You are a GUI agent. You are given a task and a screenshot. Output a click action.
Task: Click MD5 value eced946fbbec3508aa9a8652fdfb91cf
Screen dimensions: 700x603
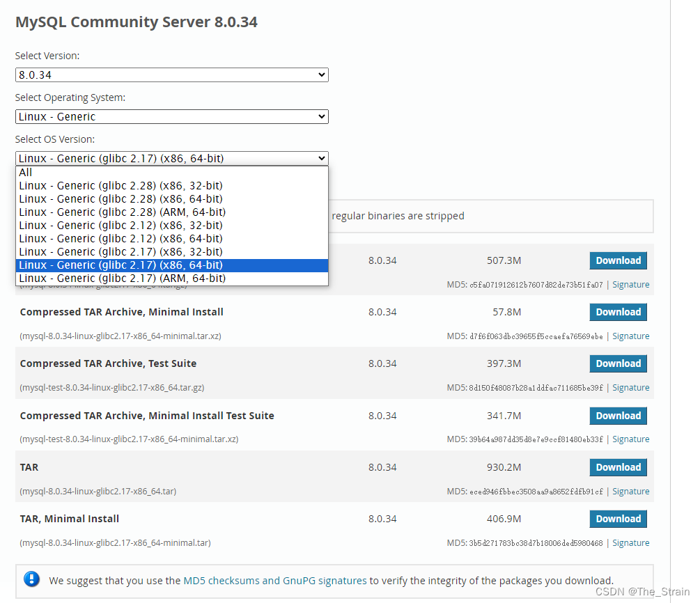[x=536, y=492]
